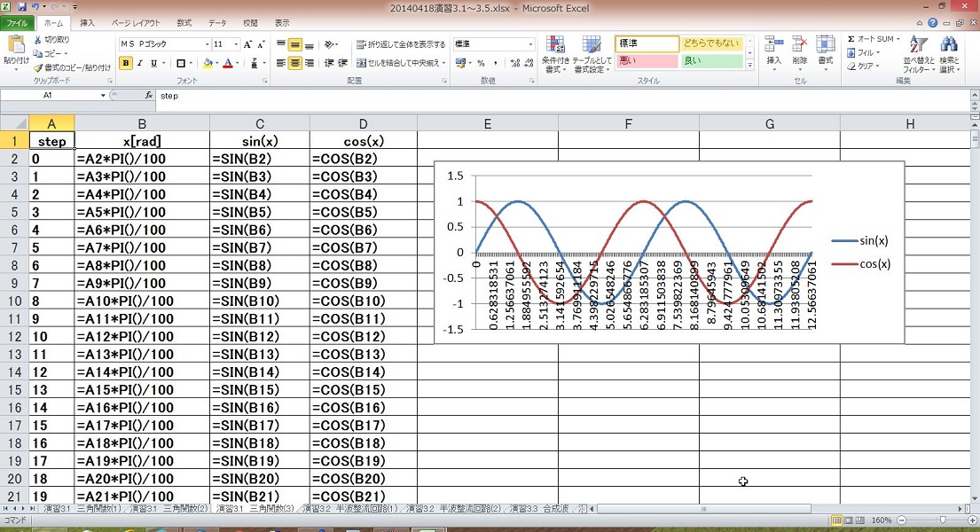Open Find & Select binoculars icon
Viewport: 980px width, 532px height.
pos(949,46)
